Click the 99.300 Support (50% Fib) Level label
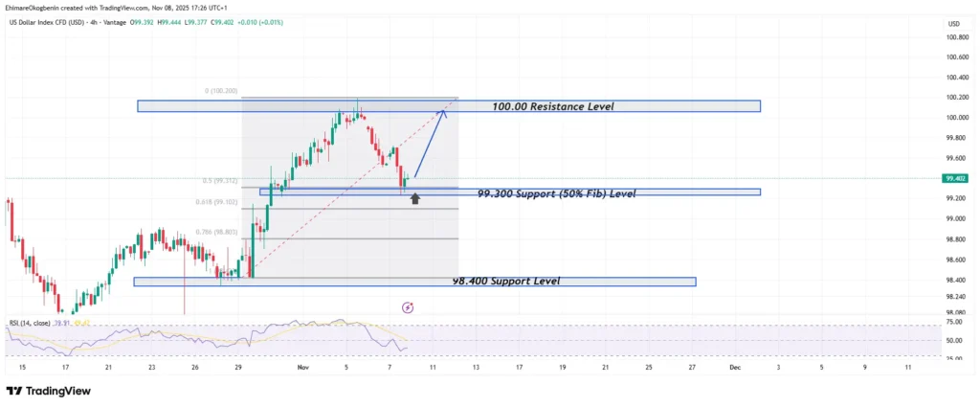 pyautogui.click(x=556, y=193)
